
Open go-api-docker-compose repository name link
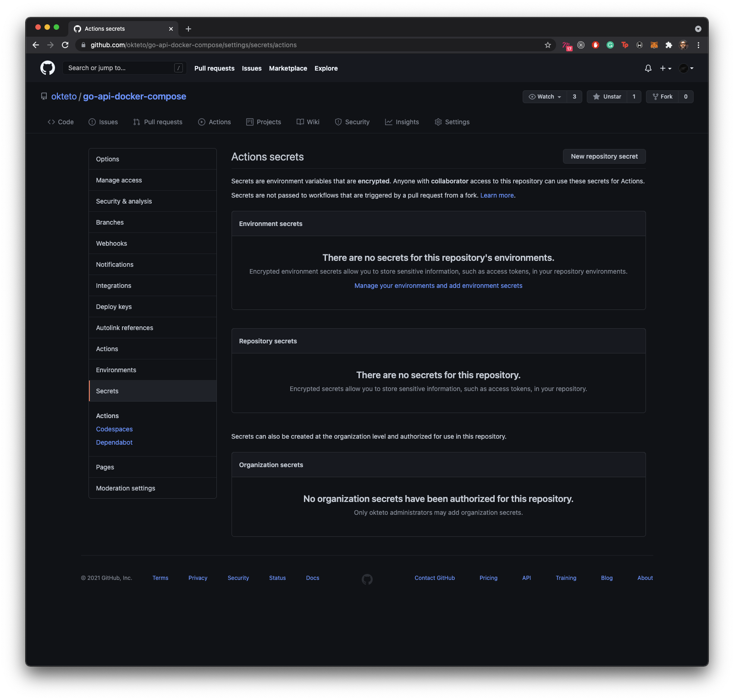(134, 96)
